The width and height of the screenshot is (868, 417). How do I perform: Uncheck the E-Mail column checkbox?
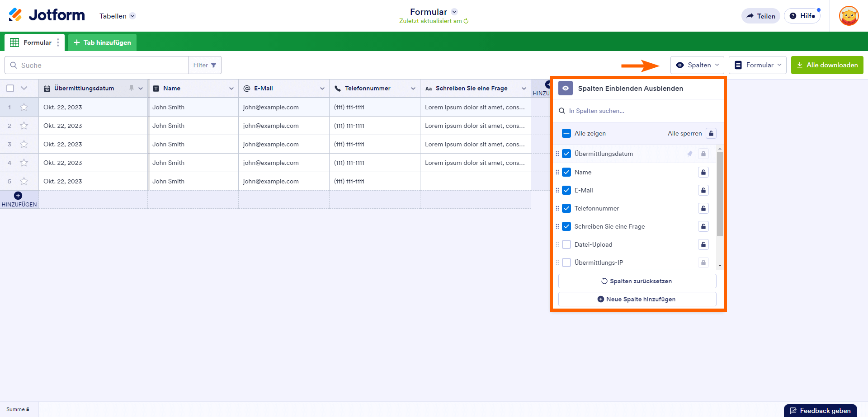click(x=566, y=190)
